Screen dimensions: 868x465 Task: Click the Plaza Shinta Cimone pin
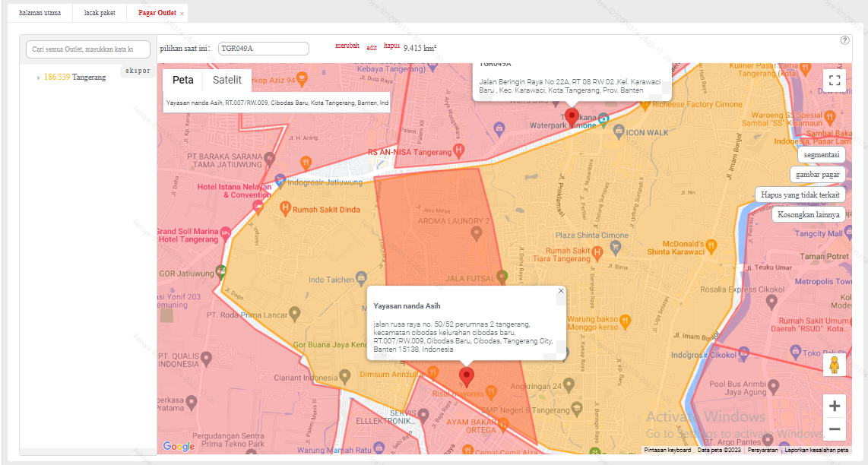coord(615,248)
